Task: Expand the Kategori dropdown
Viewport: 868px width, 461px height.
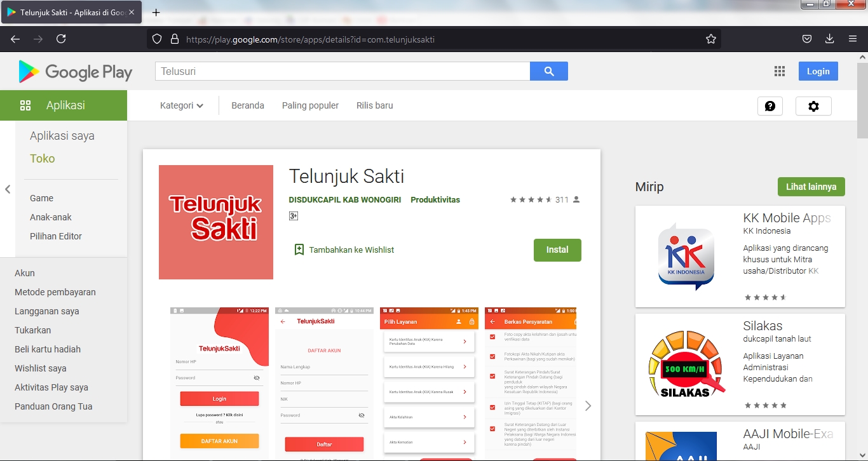Action: (x=182, y=105)
